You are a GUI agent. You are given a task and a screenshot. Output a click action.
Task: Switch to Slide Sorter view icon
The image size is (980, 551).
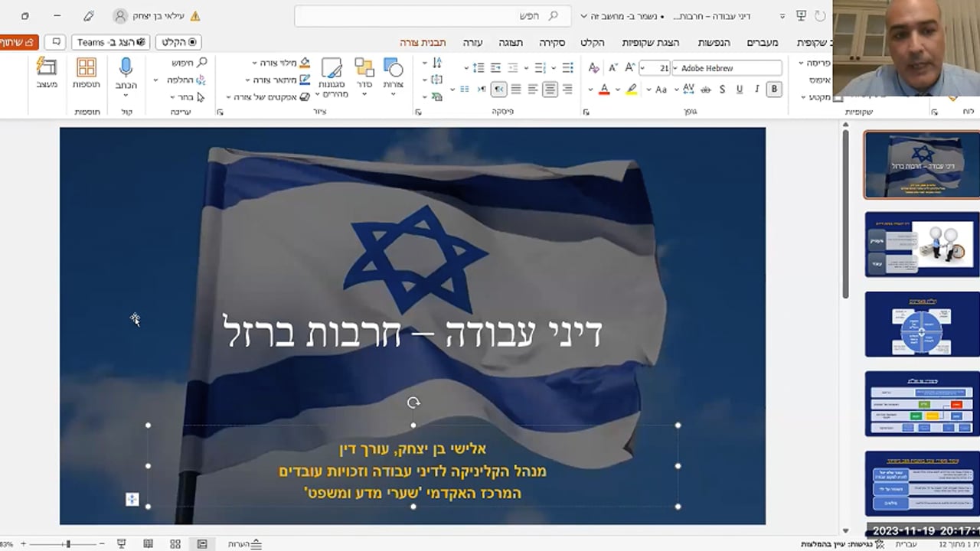click(x=175, y=544)
